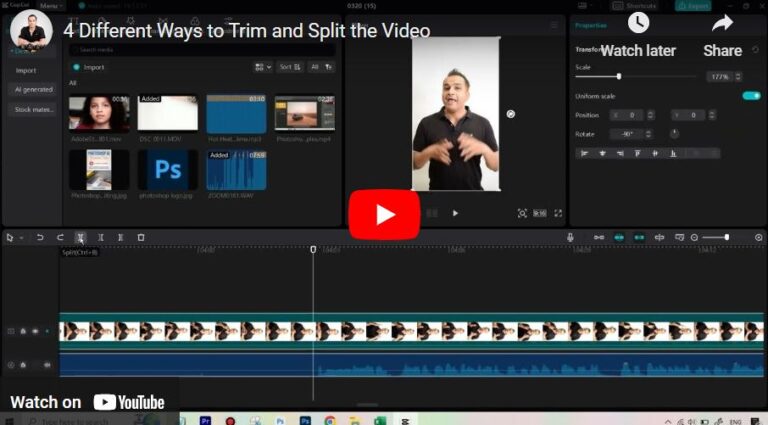Click the Redo arrow in the timeline toolbar
The width and height of the screenshot is (768, 425).
coord(60,237)
